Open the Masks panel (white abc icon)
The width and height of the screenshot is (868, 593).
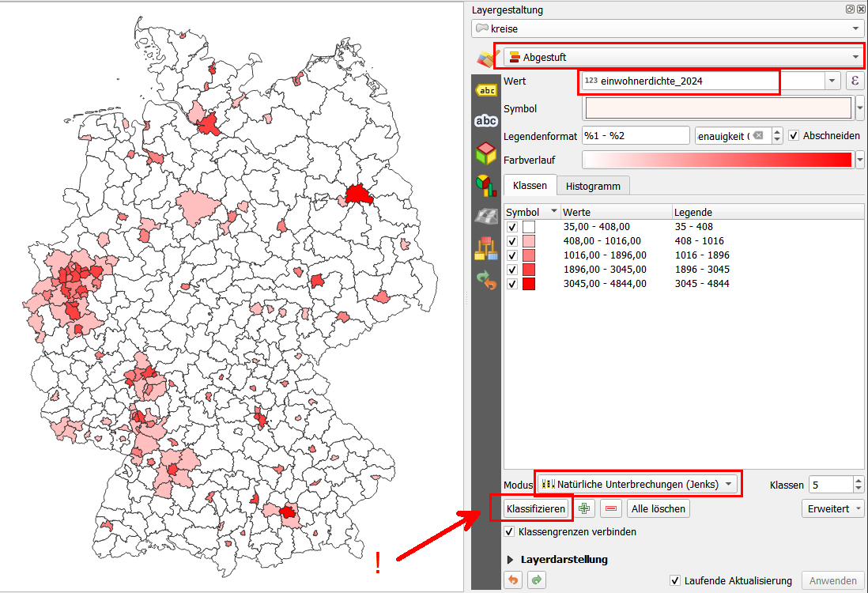click(x=486, y=121)
